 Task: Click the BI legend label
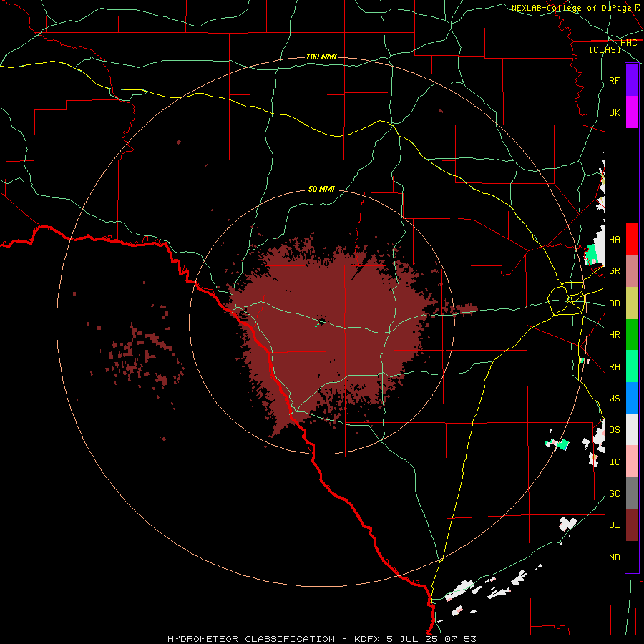(614, 525)
